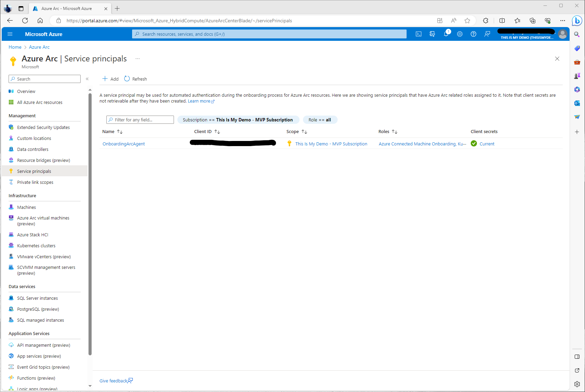This screenshot has height=392, width=585.
Task: Open the OnboardingArcAgent service principal
Action: pyautogui.click(x=124, y=144)
